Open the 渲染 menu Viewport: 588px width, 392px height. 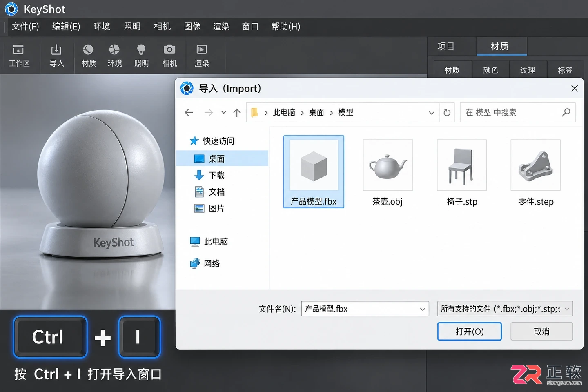(221, 27)
